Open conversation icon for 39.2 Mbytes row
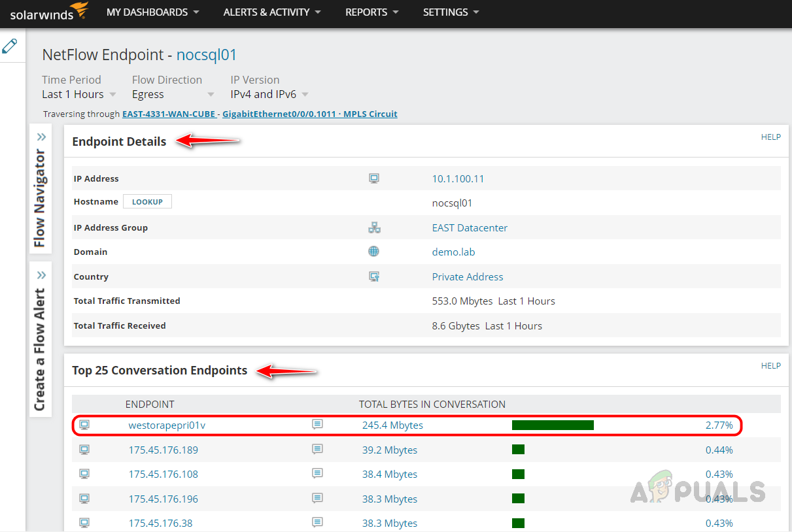The image size is (792, 532). click(x=317, y=450)
